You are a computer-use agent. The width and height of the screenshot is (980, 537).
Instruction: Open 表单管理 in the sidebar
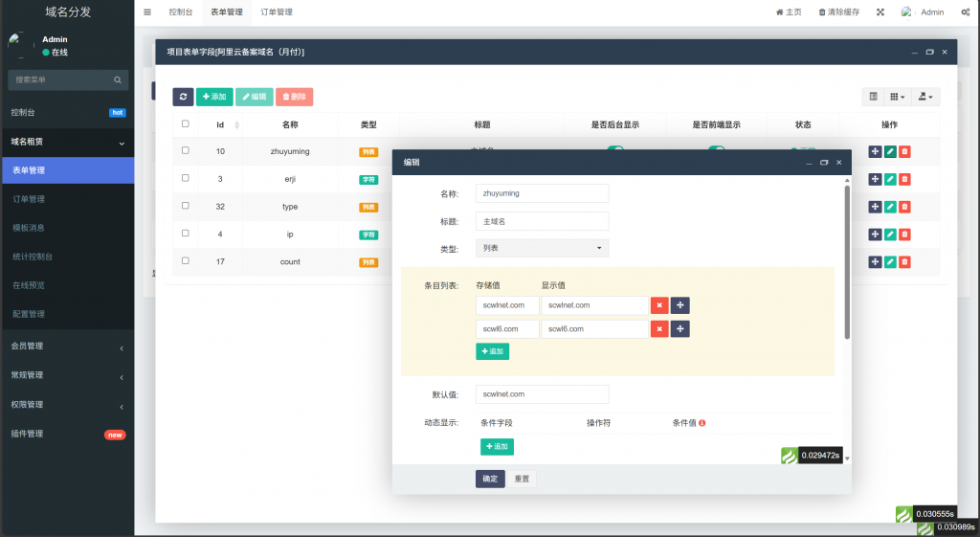68,170
